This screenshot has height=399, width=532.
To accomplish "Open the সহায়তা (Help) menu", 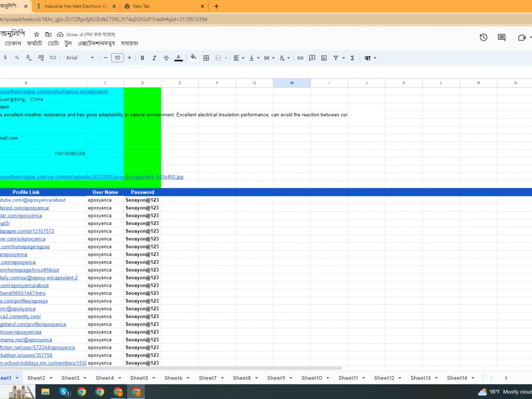I will pos(130,44).
